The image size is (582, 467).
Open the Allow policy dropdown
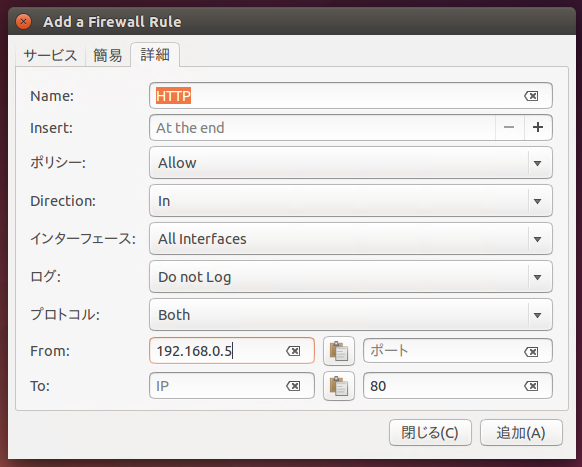351,163
